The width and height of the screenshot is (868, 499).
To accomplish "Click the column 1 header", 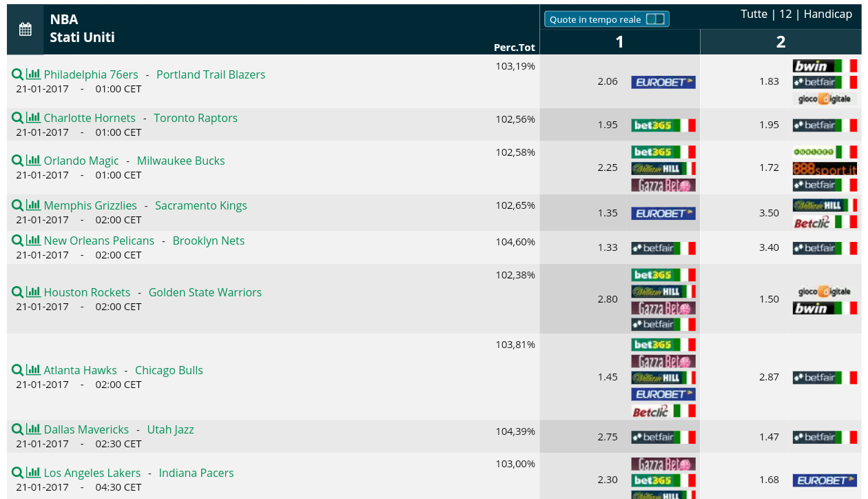I will click(x=619, y=42).
